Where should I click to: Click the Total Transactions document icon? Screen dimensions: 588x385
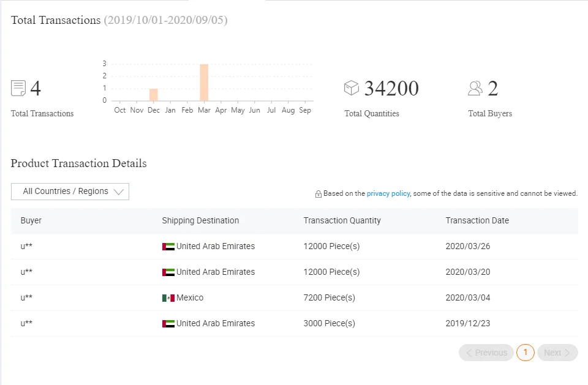(x=18, y=88)
